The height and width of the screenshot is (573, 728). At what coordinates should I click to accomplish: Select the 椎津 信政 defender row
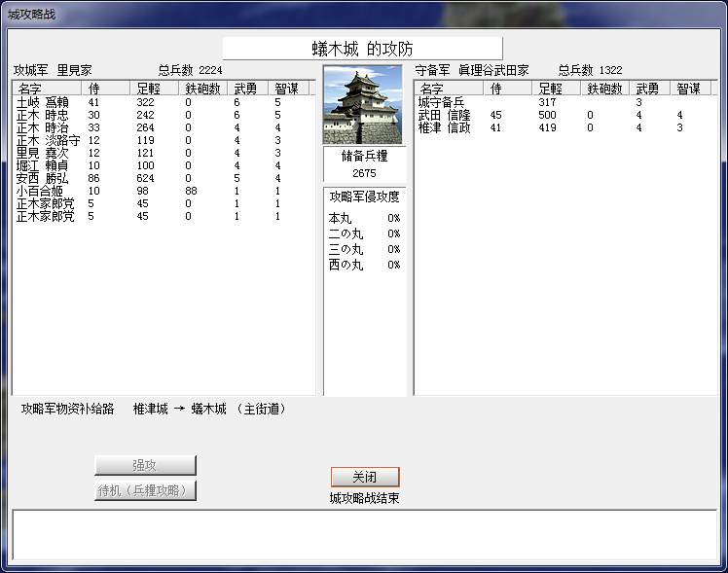[565, 127]
